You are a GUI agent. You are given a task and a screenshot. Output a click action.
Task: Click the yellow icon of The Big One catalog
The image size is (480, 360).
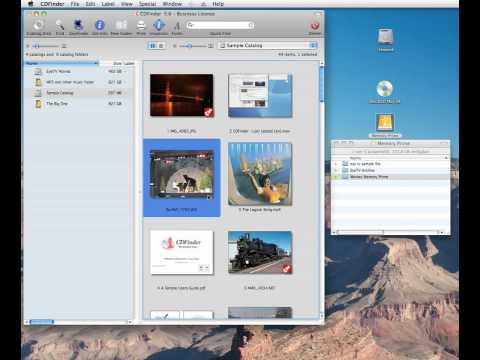(x=38, y=104)
